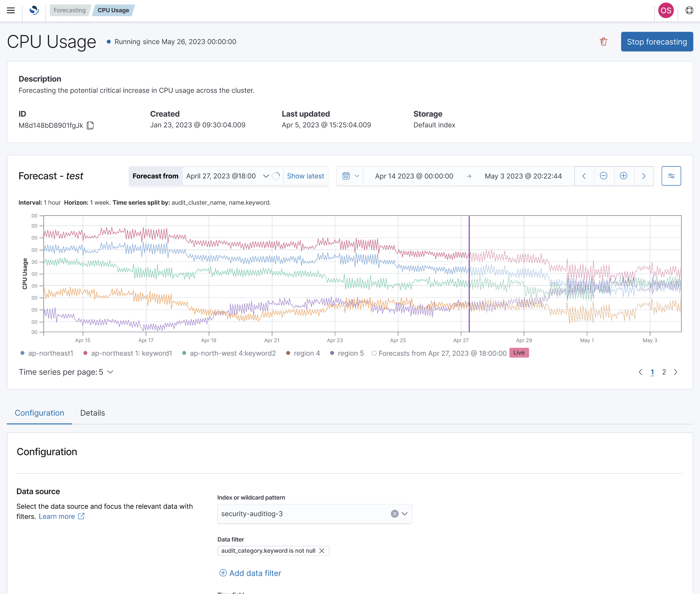Viewport: 700px width, 594px height.
Task: Zoom in the chart time range with plus icon
Action: 624,176
